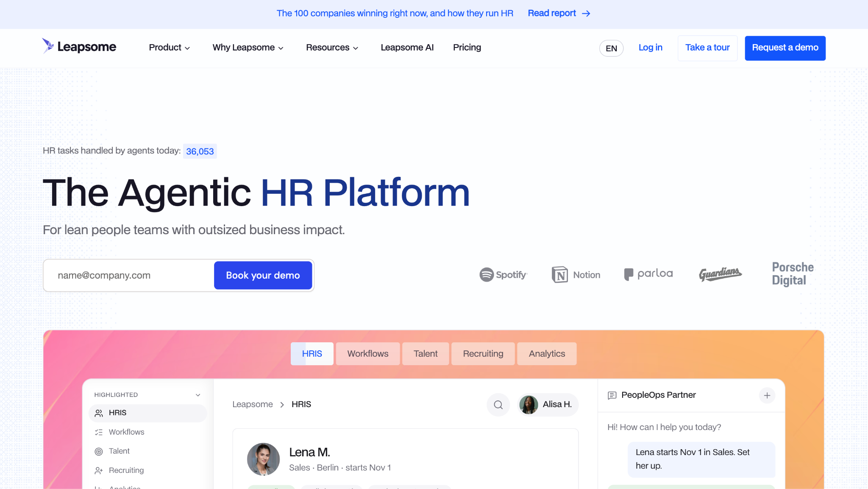Click the Leapsome logo in the header
The image size is (868, 489).
(79, 47)
